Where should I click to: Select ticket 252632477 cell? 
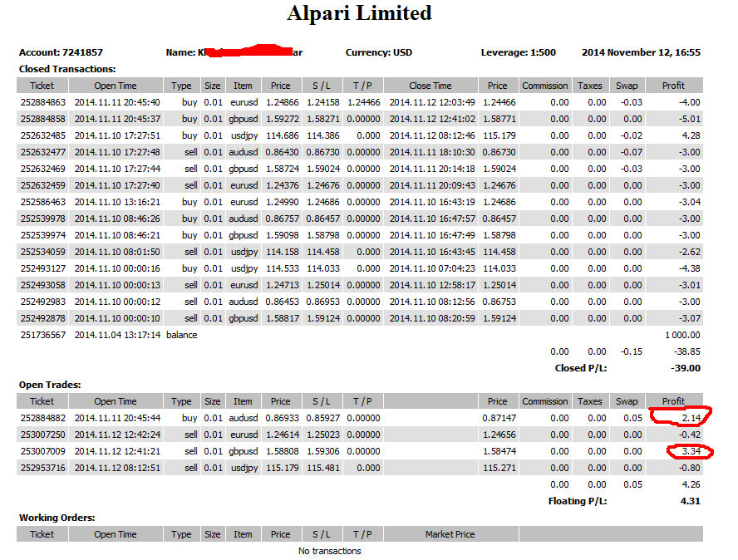[x=43, y=152]
